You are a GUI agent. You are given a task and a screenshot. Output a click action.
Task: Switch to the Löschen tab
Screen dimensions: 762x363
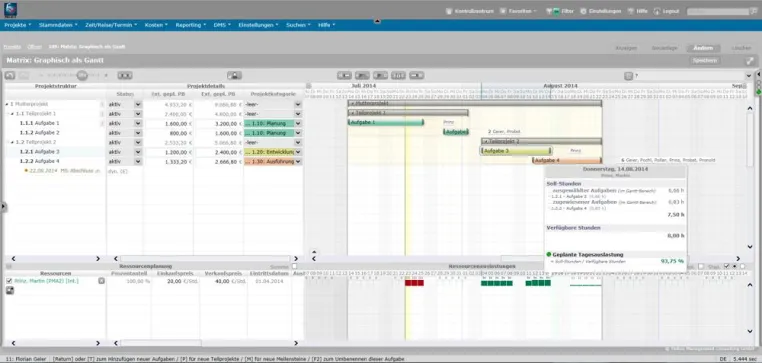point(741,48)
